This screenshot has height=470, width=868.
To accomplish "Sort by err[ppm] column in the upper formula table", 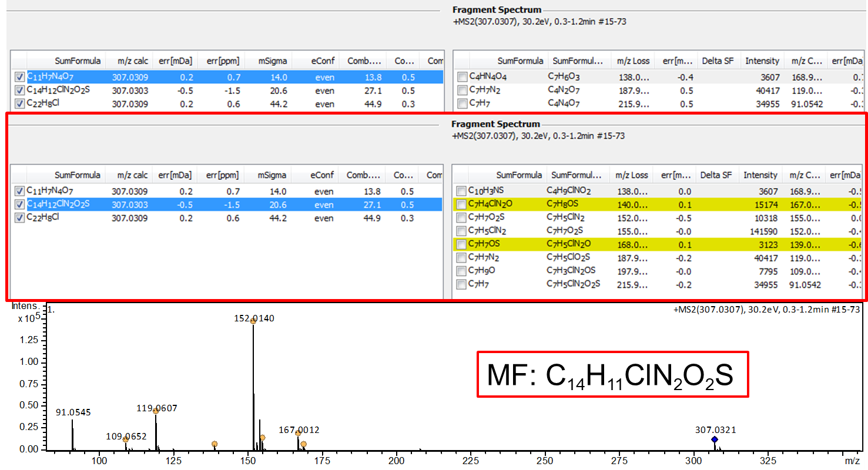I will 223,61.
